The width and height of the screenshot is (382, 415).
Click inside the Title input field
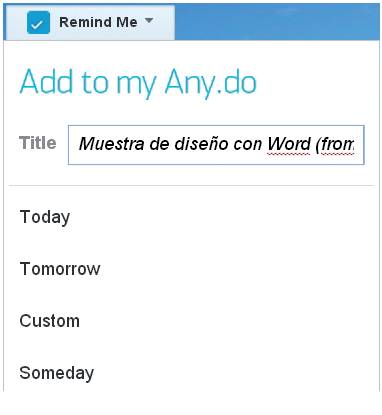coord(216,145)
